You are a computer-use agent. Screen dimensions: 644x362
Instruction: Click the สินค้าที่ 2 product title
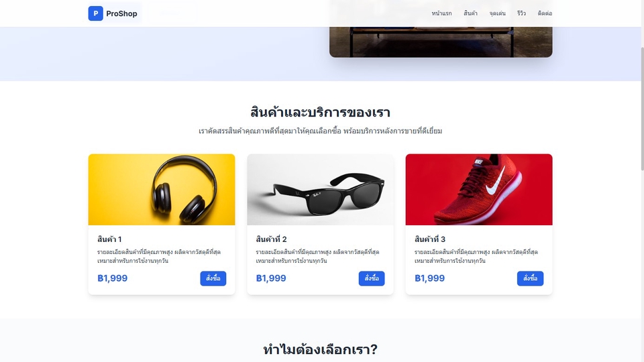271,239
